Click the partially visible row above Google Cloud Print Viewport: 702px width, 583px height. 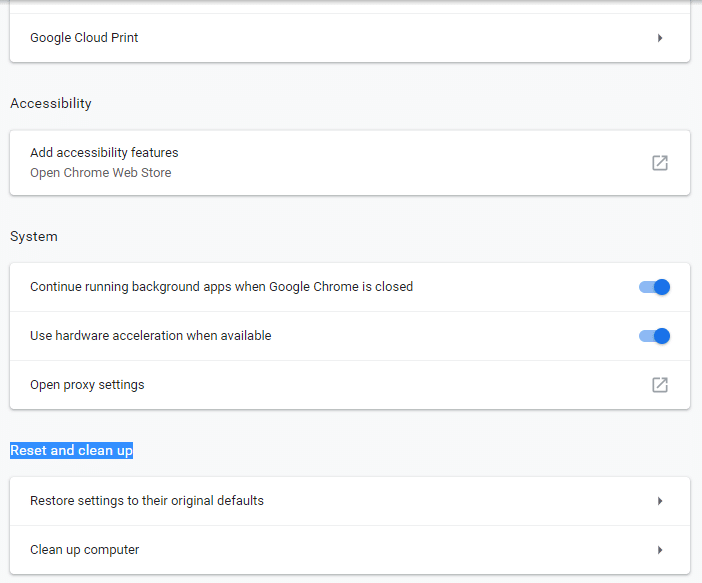click(350, 6)
